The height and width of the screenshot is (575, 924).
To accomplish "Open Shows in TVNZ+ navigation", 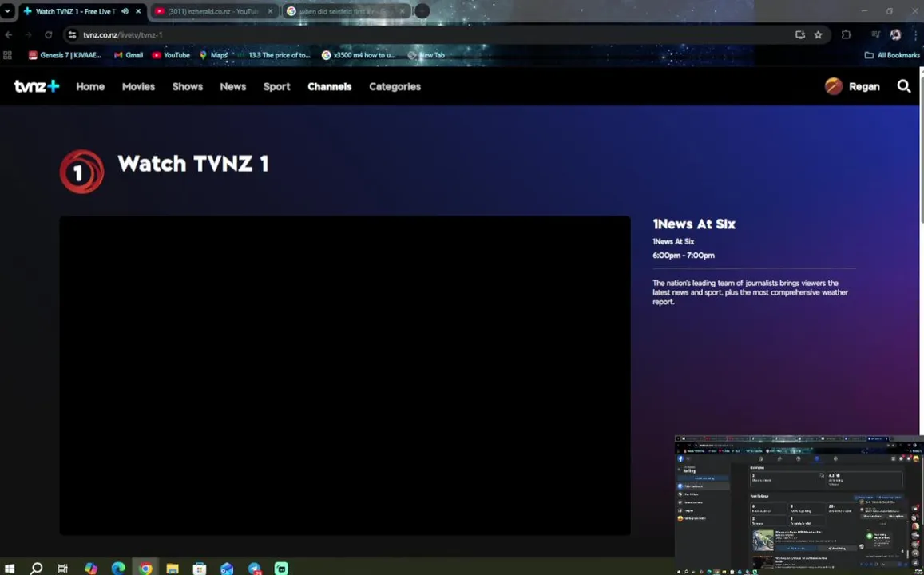I will (188, 86).
